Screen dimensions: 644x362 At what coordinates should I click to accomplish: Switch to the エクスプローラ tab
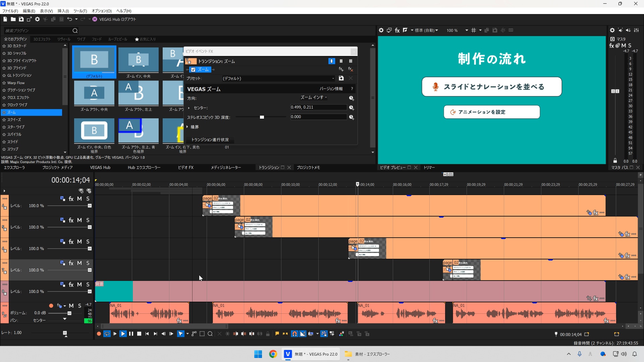click(x=14, y=168)
